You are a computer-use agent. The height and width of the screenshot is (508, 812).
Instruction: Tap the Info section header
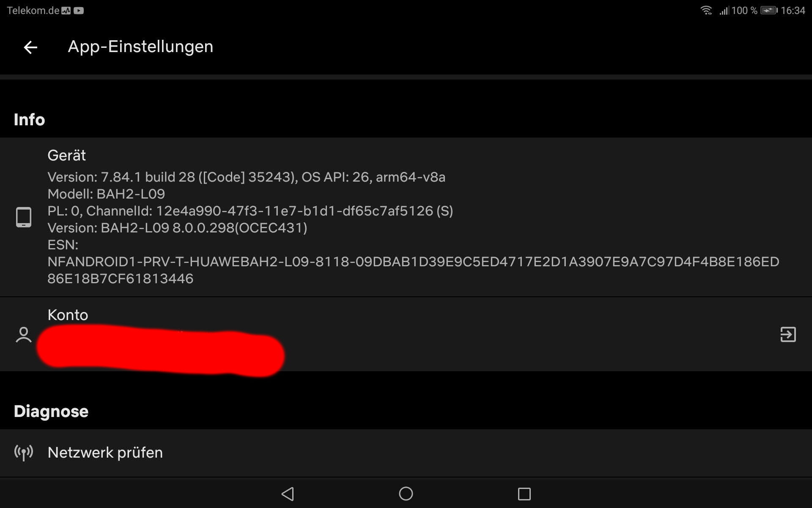(29, 119)
